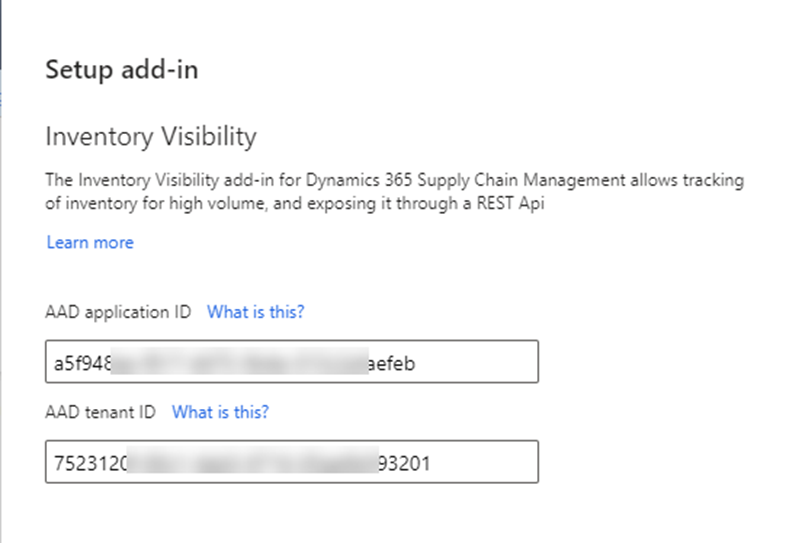The height and width of the screenshot is (543, 786).
Task: Click Dynamics 365 Supply Chain Management text
Action: [466, 180]
